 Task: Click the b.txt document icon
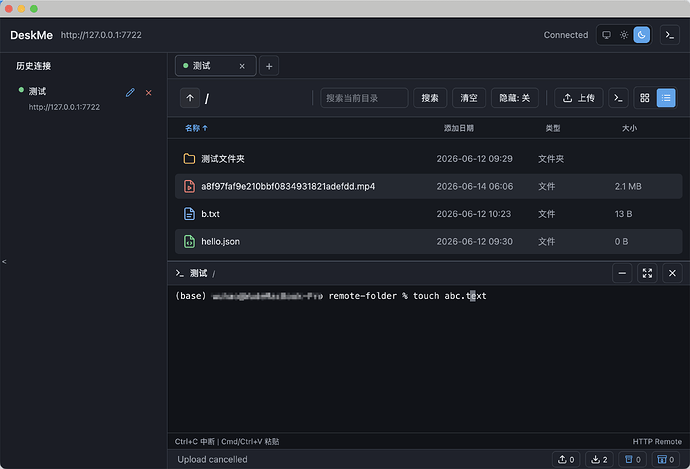tap(189, 214)
